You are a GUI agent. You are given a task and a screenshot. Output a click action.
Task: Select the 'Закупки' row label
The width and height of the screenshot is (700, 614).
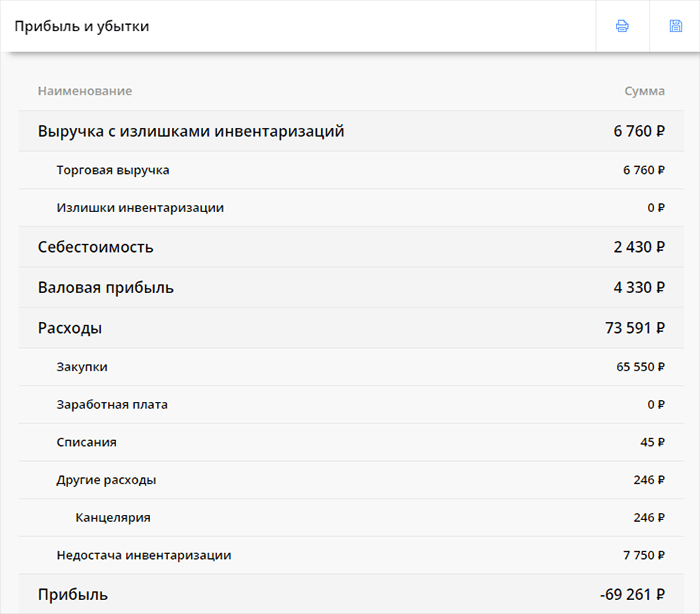click(82, 367)
